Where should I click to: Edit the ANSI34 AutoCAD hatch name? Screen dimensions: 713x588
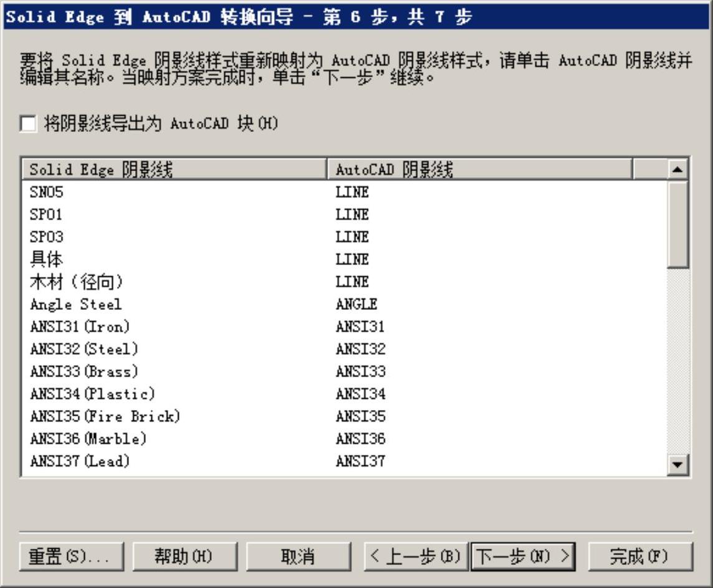coord(360,393)
